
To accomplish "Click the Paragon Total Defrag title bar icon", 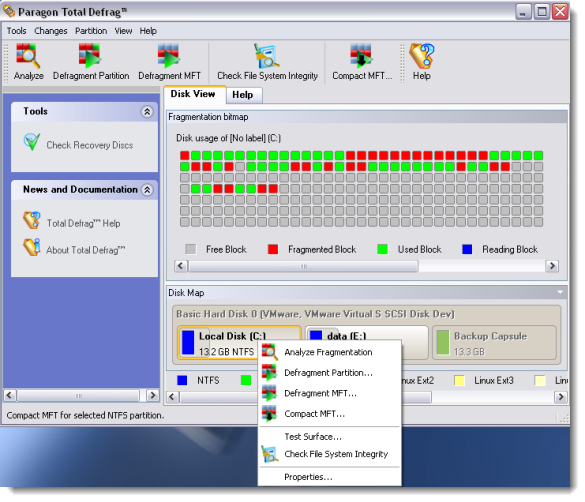I will click(x=9, y=12).
